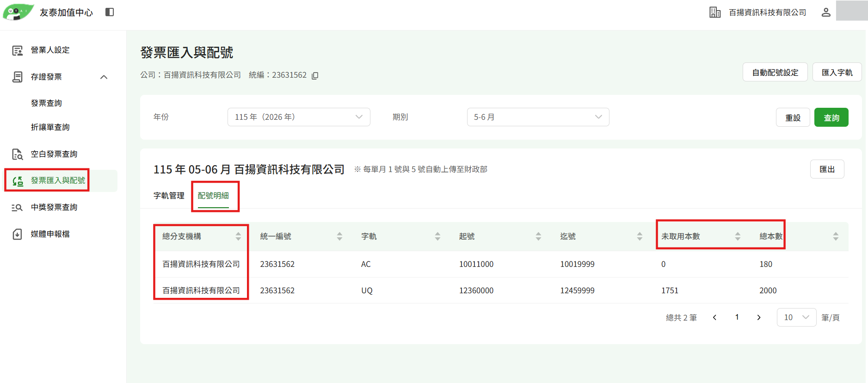Click the green 查詢 button
This screenshot has width=868, height=383.
pyautogui.click(x=831, y=117)
